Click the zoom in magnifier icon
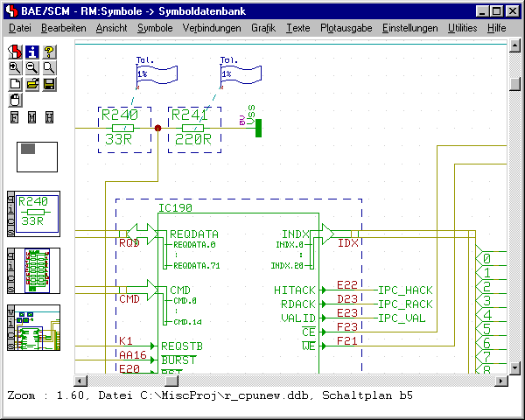 coord(14,67)
